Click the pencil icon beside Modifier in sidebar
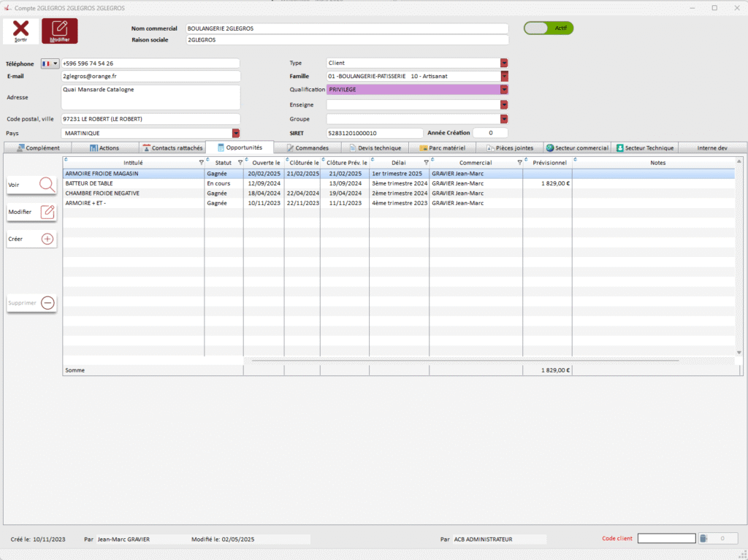This screenshot has height=560, width=748. click(x=47, y=212)
